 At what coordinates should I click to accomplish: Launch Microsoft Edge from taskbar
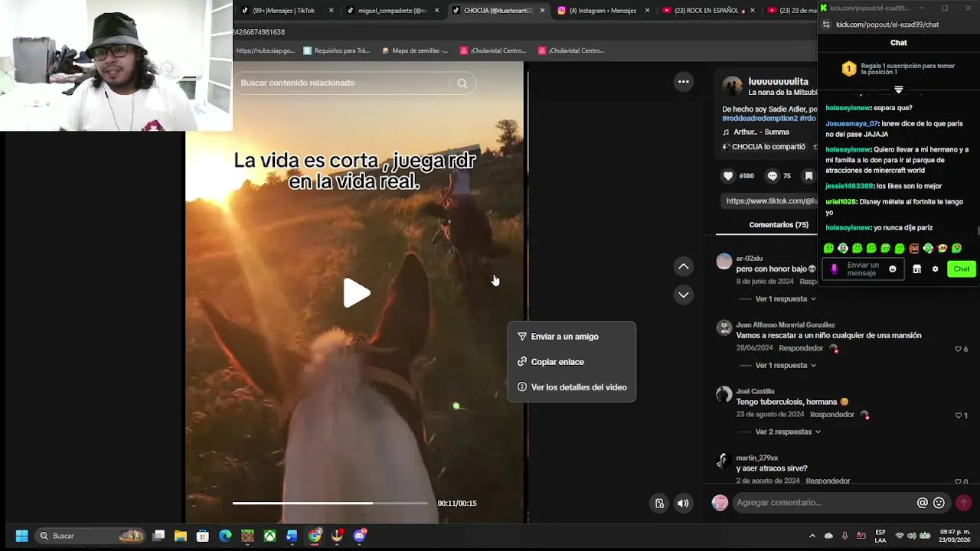pos(225,536)
